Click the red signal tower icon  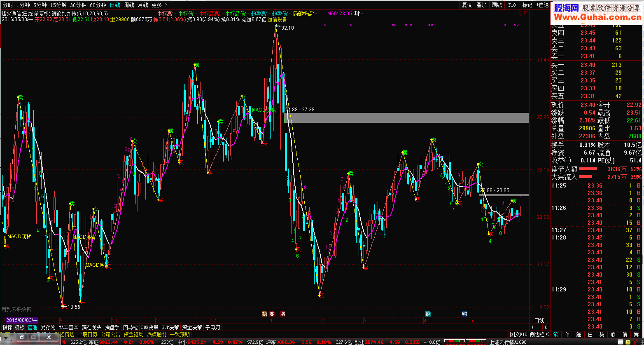pos(635,342)
